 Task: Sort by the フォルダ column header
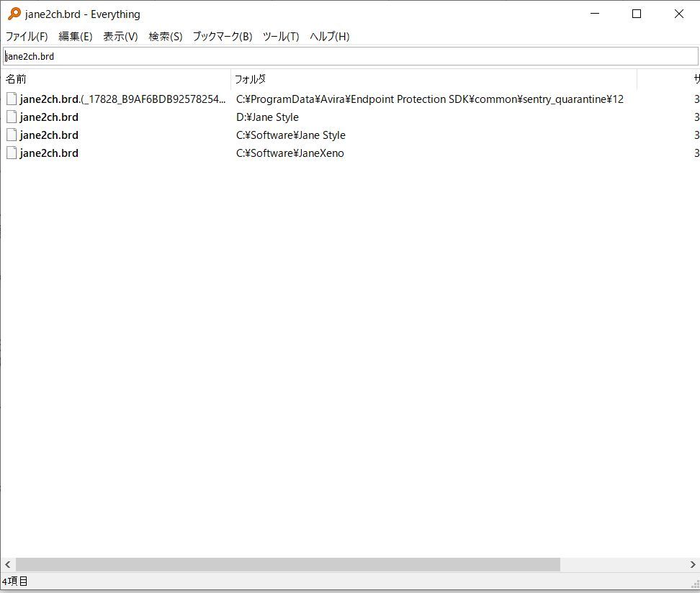click(434, 79)
